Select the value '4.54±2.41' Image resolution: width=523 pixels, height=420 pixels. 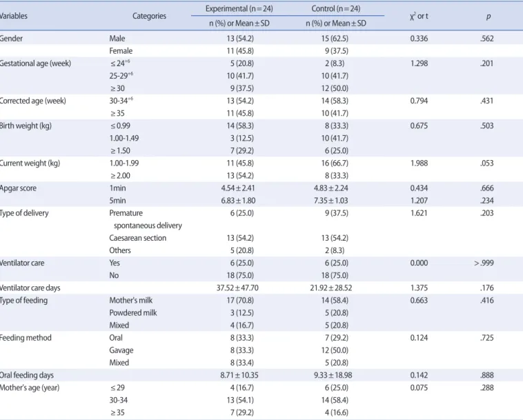click(x=238, y=188)
